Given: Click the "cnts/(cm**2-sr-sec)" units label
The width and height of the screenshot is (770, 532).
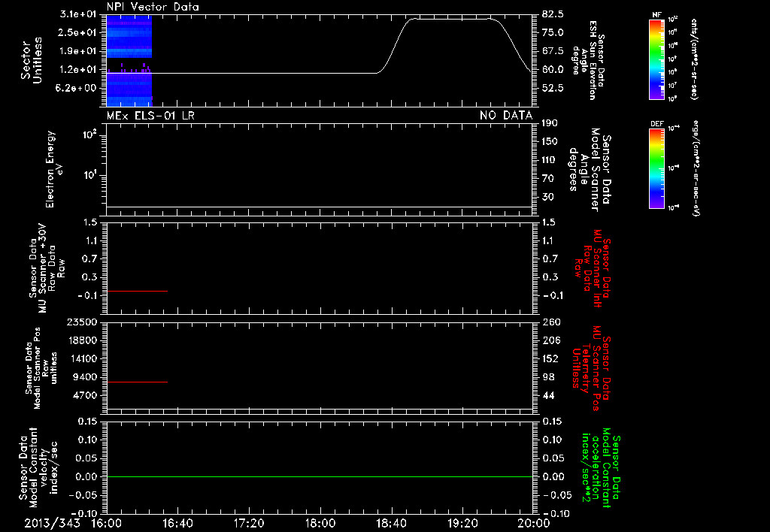Looking at the screenshot, I should (694, 59).
